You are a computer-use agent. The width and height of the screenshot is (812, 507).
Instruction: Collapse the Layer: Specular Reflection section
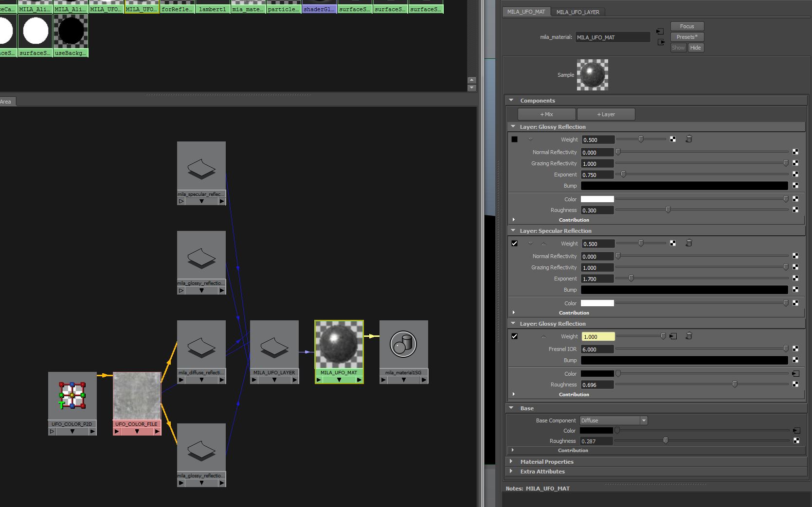click(x=512, y=230)
